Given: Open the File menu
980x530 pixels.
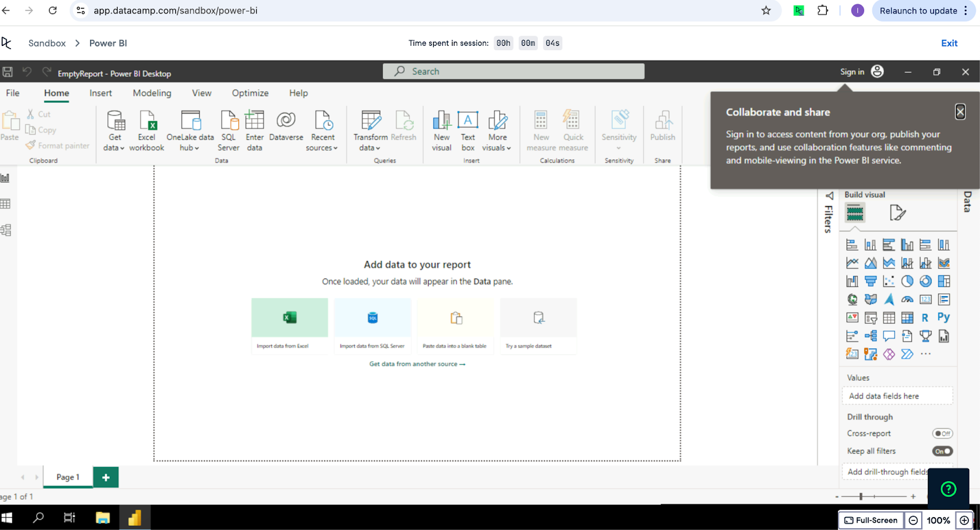Looking at the screenshot, I should (13, 93).
